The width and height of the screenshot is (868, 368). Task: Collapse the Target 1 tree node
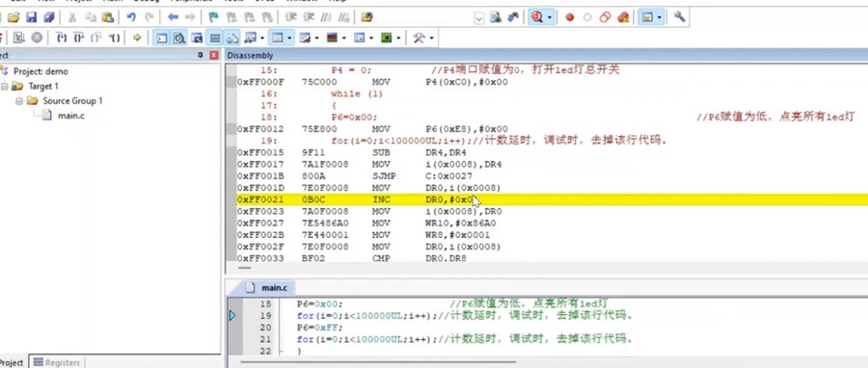click(x=5, y=86)
